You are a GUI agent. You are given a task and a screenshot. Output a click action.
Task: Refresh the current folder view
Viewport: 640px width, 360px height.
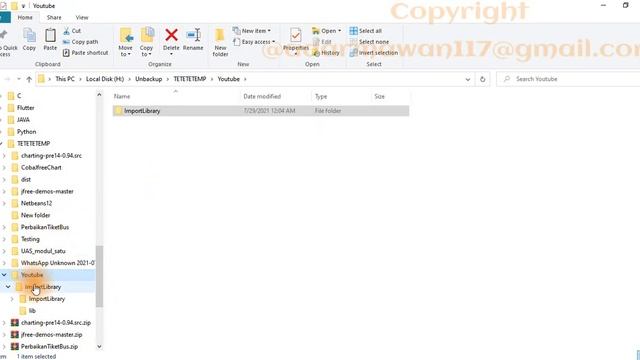pos(482,79)
